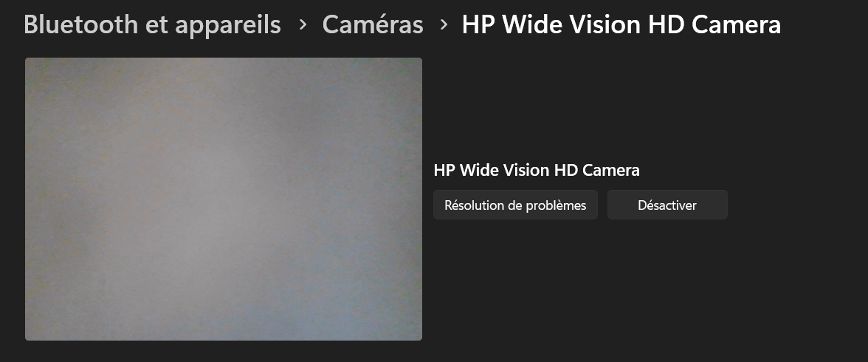Click the grey webcam preview thumbnail

coord(224,199)
